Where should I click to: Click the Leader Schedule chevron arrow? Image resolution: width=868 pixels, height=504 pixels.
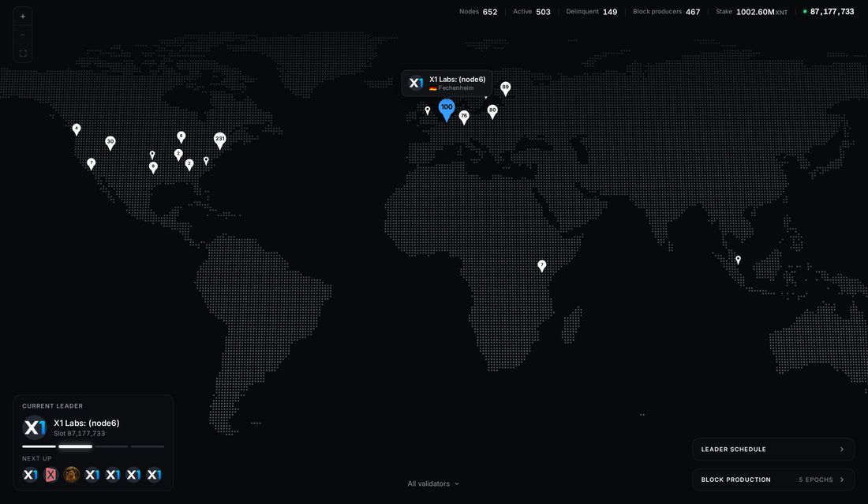(842, 450)
